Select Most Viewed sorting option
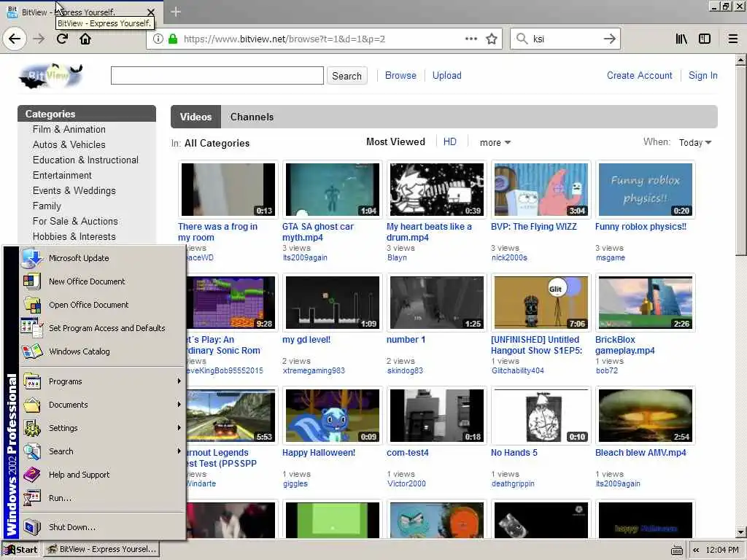 click(x=395, y=141)
